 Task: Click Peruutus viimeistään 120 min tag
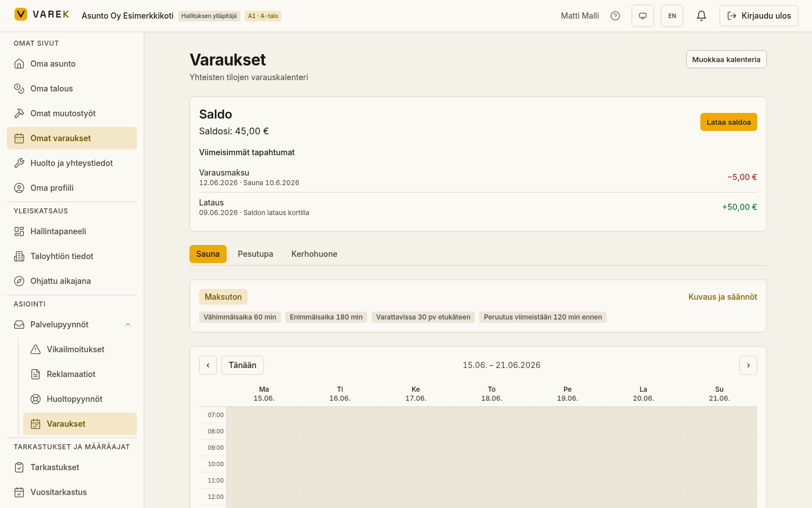[543, 317]
